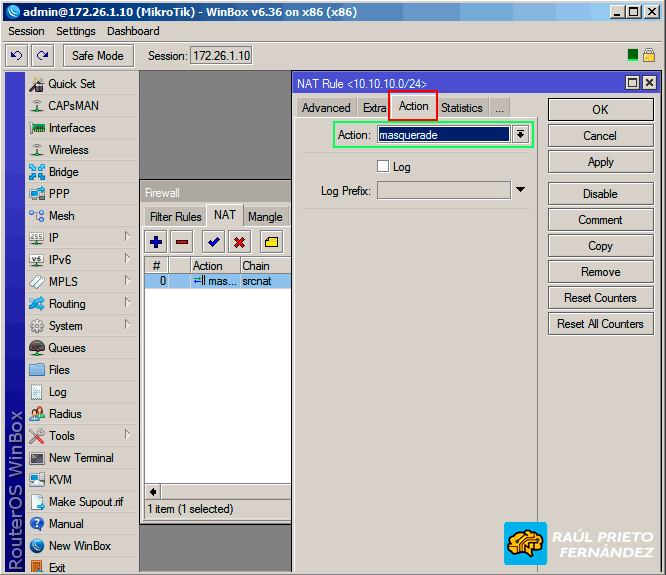Click the blue checkmark enable icon
Screen dimensions: 666x575
tap(213, 241)
